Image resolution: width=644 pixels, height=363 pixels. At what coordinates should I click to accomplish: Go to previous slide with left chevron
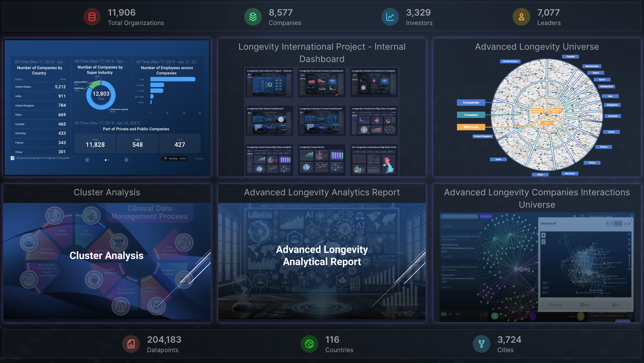[x=87, y=160]
